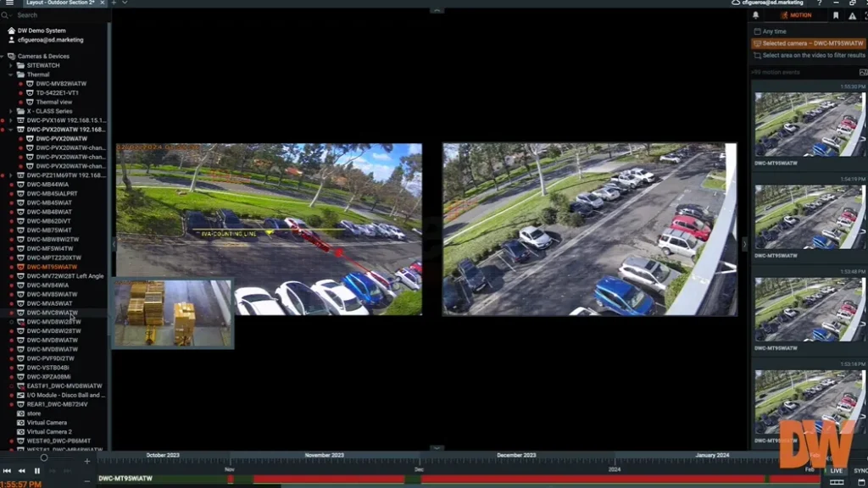Zoom out timeline with minus icon
The image size is (868, 488).
[87, 481]
